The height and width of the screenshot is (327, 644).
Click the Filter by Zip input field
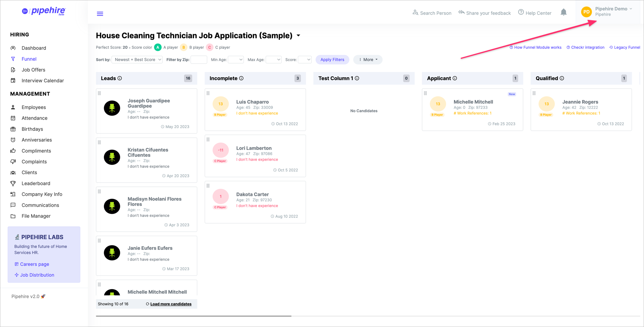coord(199,60)
